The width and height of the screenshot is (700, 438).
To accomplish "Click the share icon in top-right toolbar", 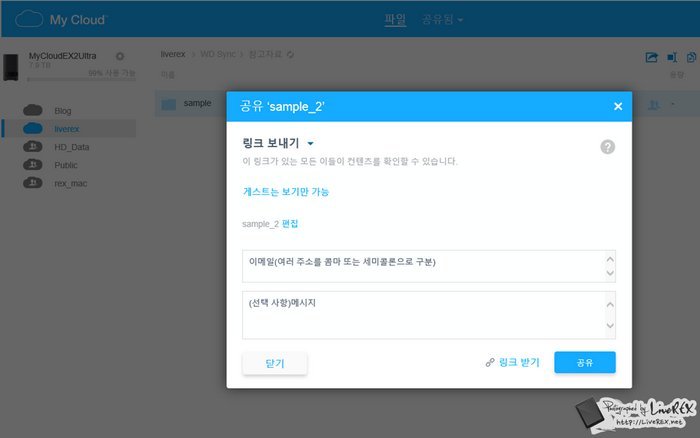I will point(651,57).
